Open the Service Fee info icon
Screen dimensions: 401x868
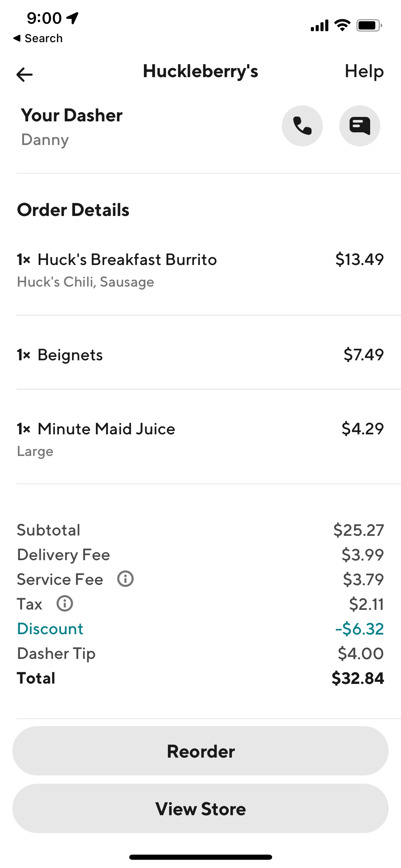(125, 579)
